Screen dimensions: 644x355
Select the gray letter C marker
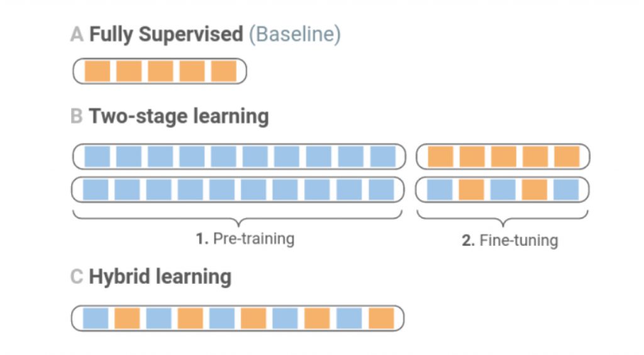point(77,277)
